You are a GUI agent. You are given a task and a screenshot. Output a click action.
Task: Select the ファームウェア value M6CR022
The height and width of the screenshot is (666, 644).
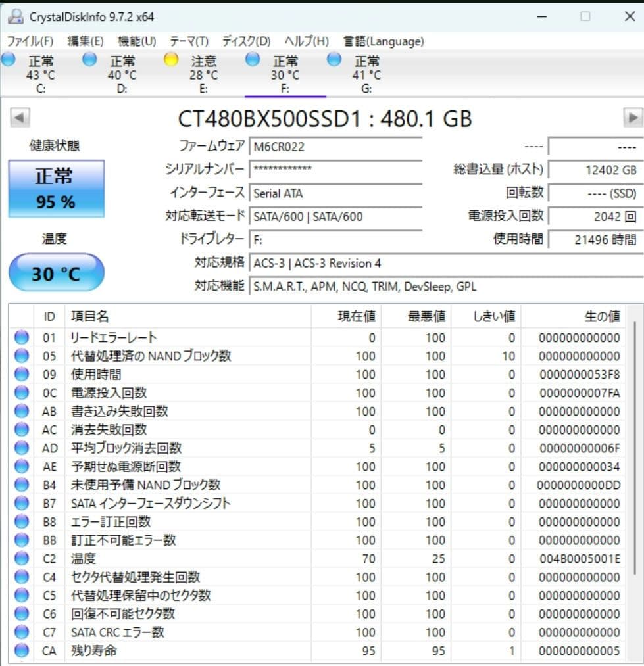point(335,146)
